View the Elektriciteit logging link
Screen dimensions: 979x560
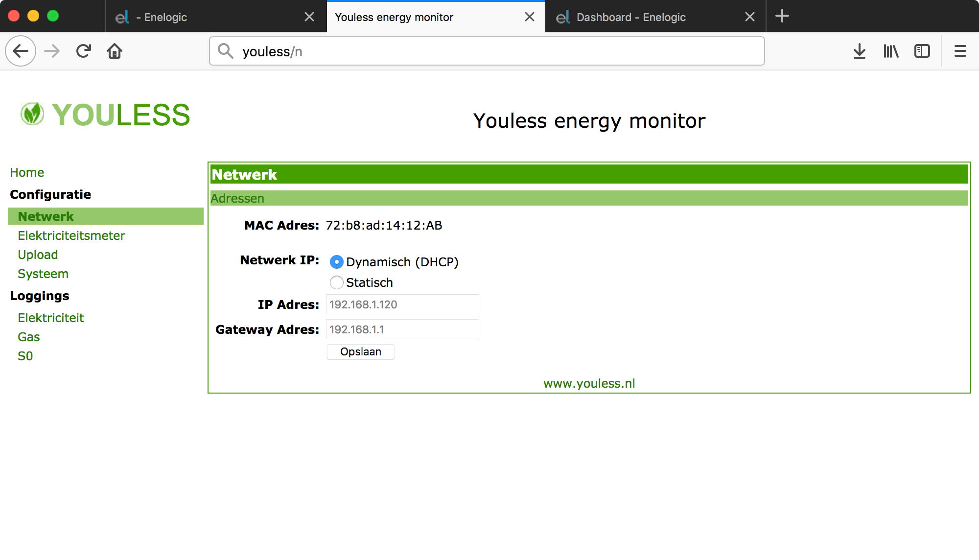[51, 318]
